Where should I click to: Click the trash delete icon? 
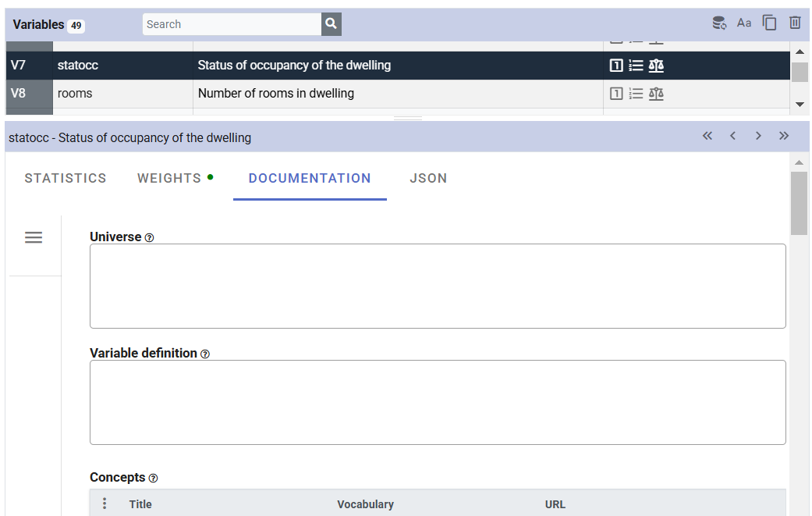[x=795, y=23]
